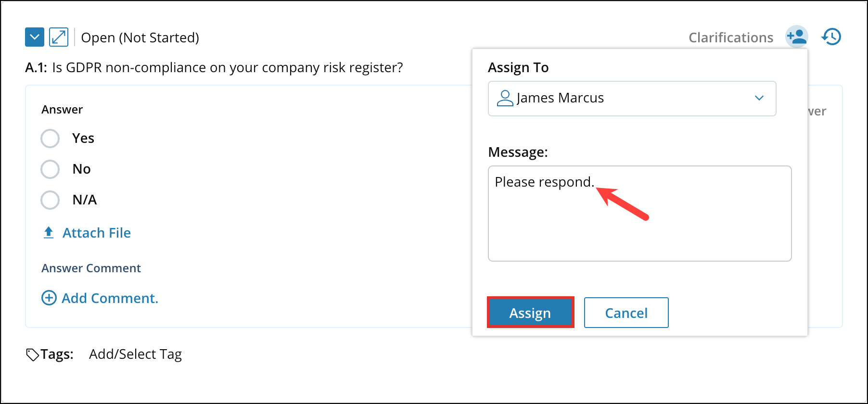868x404 pixels.
Task: Expand assignee list via chevron arrow
Action: tap(759, 98)
